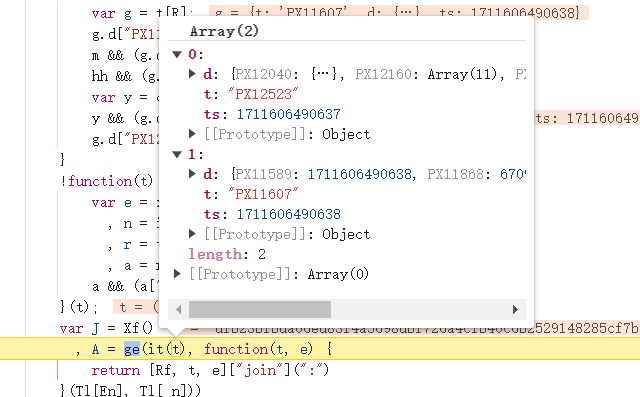
Task: Click the tooltip scrollbar left arrow
Action: click(178, 309)
